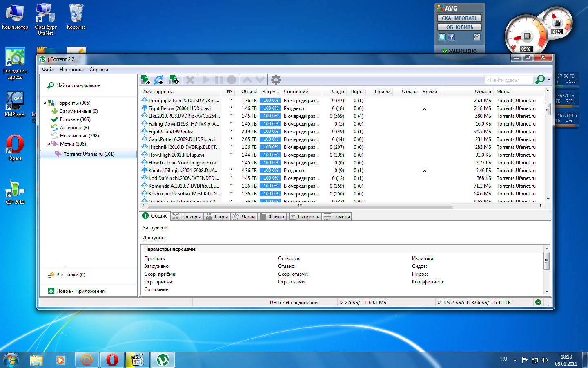Click СКАНИРОВАТЬ in the AVG gadget
The width and height of the screenshot is (588, 368).
(x=459, y=18)
